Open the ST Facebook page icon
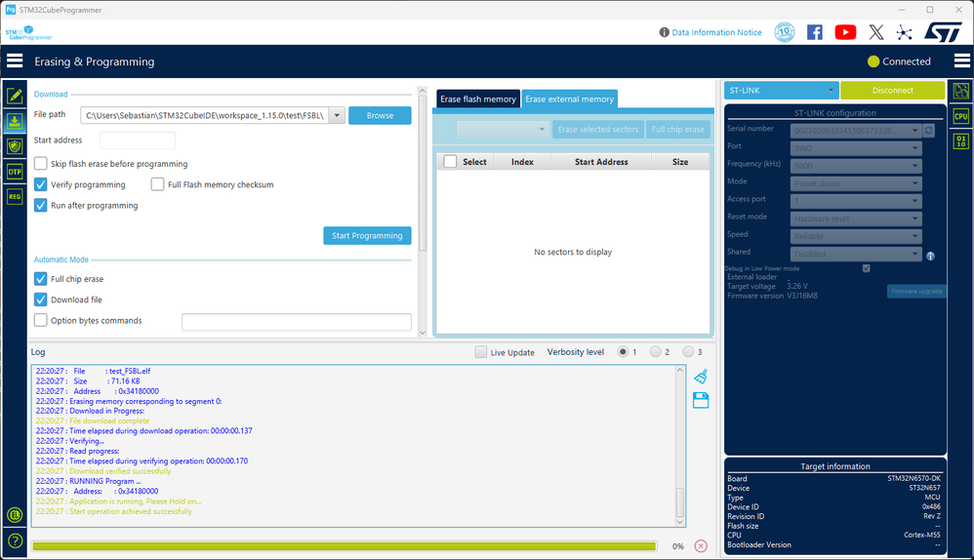974x560 pixels. click(814, 32)
